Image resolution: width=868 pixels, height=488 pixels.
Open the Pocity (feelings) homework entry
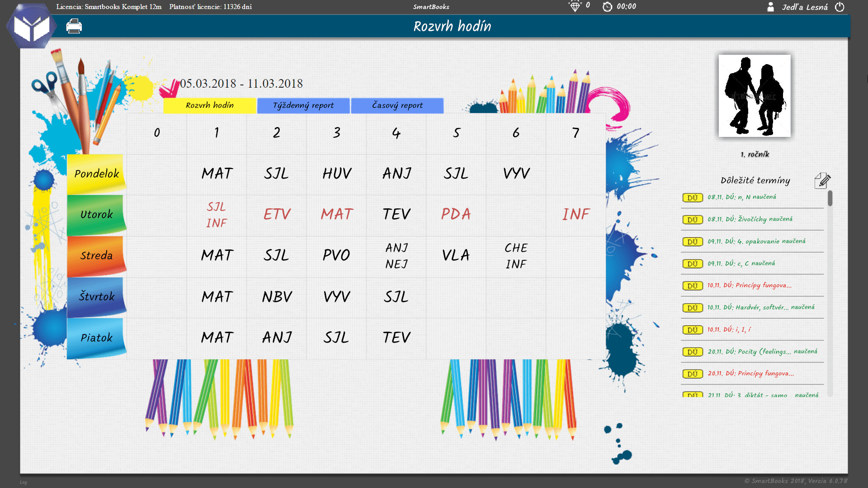click(x=762, y=352)
